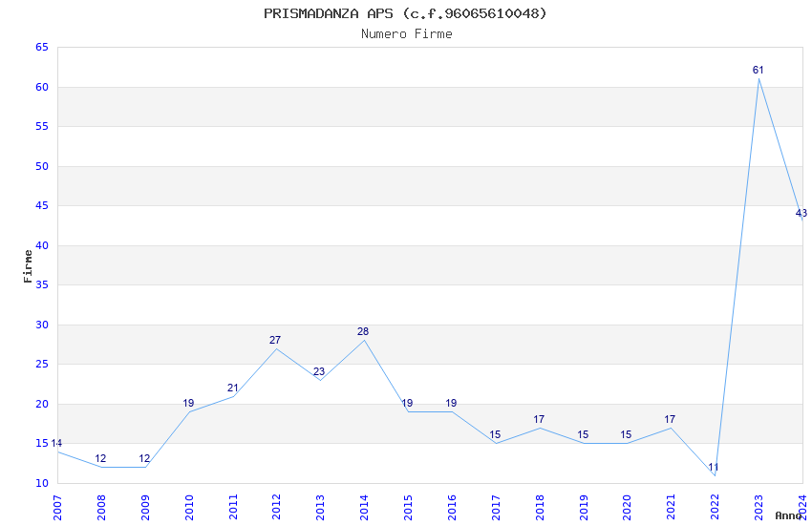This screenshot has width=812, height=525.
Task: Select the 19 data label above 2015
Action: pyautogui.click(x=407, y=403)
